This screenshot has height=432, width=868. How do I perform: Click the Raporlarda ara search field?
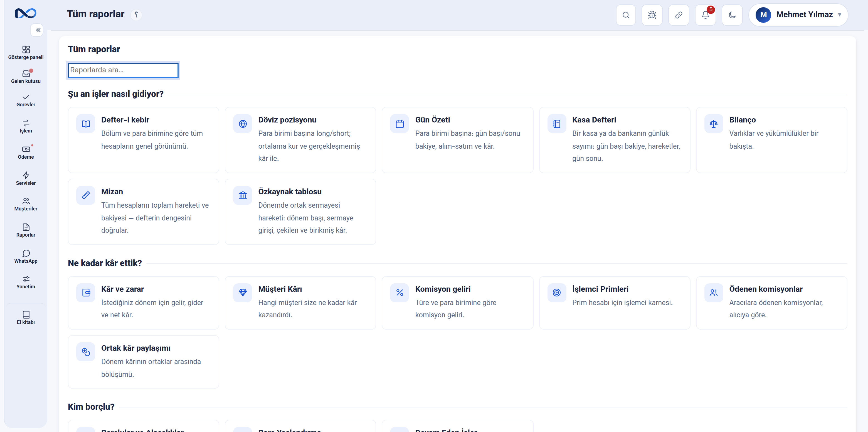point(123,70)
